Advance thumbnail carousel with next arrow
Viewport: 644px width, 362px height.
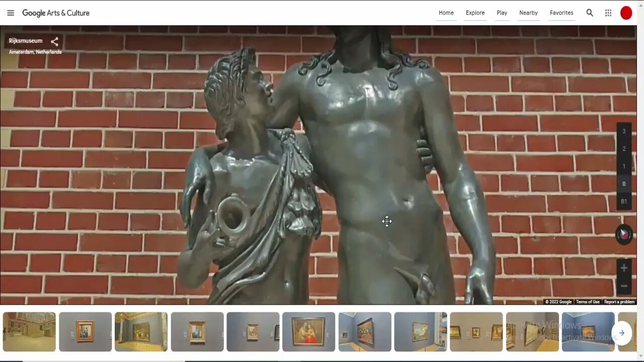(x=622, y=333)
